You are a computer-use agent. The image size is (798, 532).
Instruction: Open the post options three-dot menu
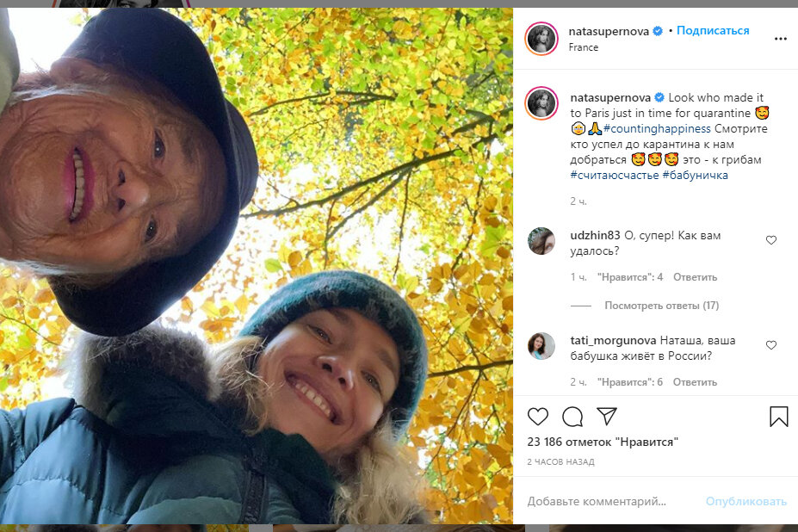779,37
